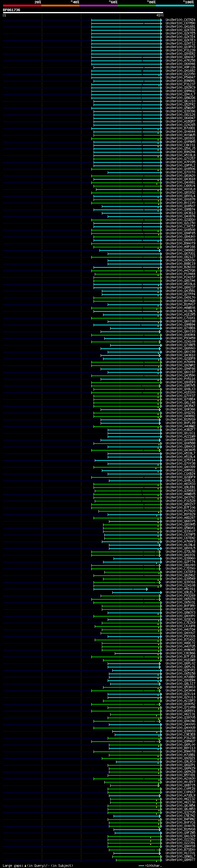Viewport: 197px width, 868px height.
Task: Click cyan alignment bar for UniRef100_Q9LRC0
Action: point(139,761)
